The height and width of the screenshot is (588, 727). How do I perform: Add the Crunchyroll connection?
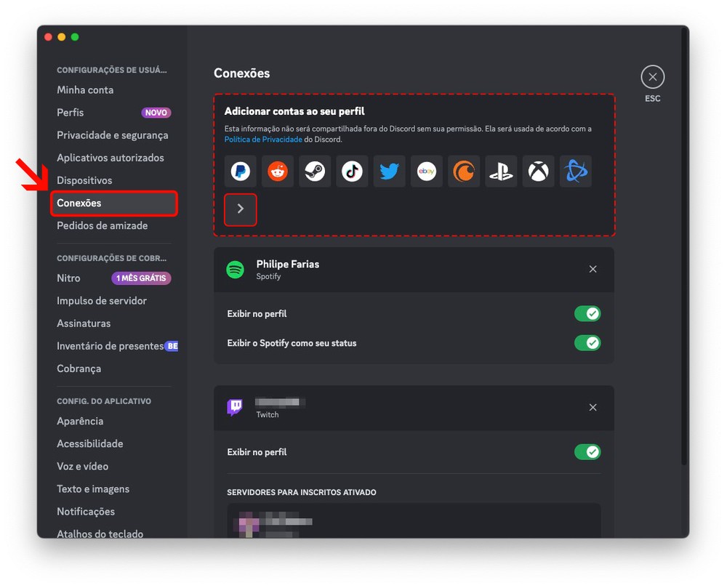[464, 172]
